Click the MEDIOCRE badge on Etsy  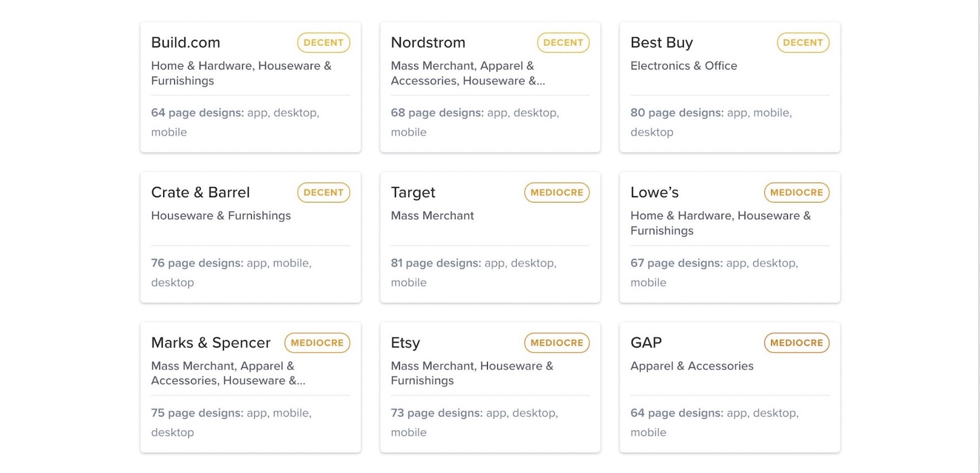557,343
